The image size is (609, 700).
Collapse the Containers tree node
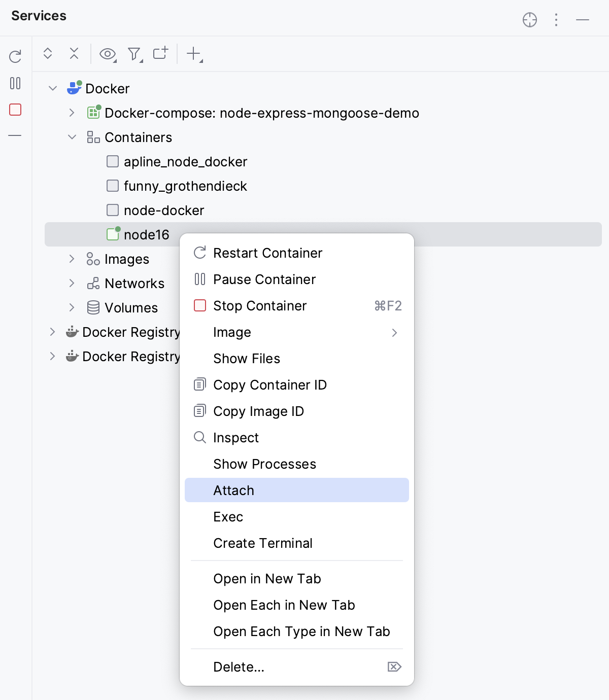pyautogui.click(x=71, y=137)
